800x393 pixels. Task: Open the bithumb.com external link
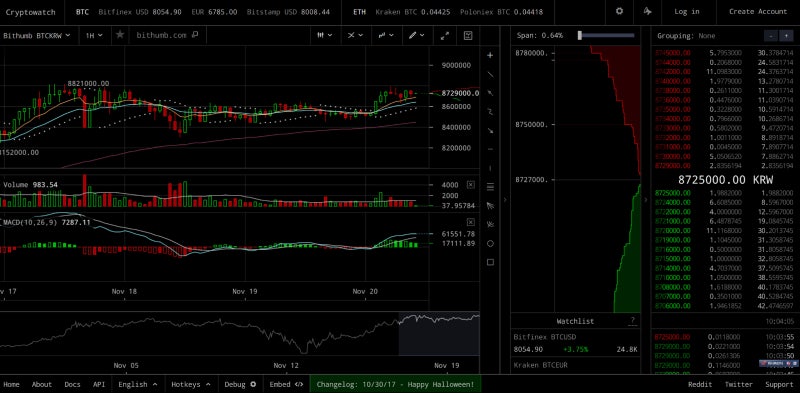[x=167, y=35]
